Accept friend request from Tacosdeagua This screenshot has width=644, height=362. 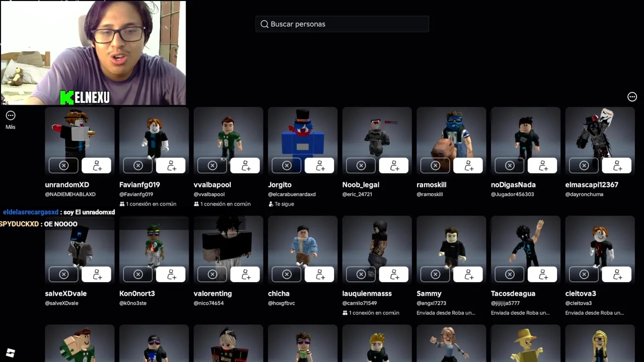(x=543, y=275)
